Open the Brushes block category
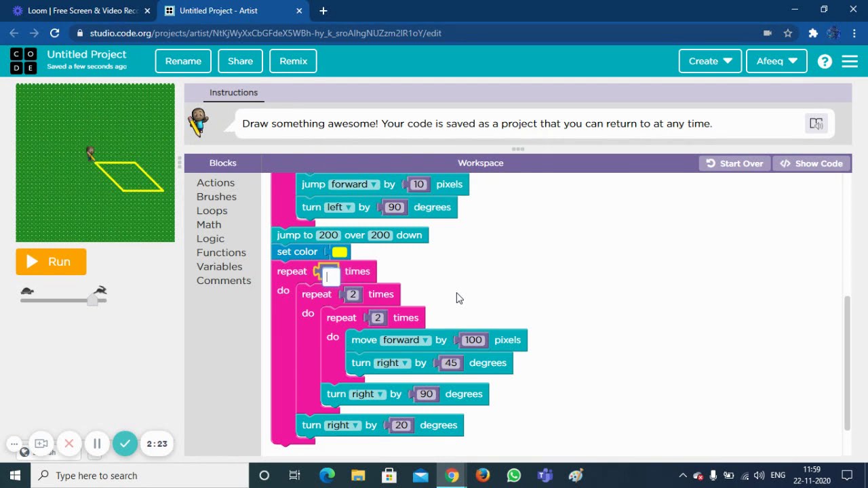The image size is (868, 488). tap(216, 197)
